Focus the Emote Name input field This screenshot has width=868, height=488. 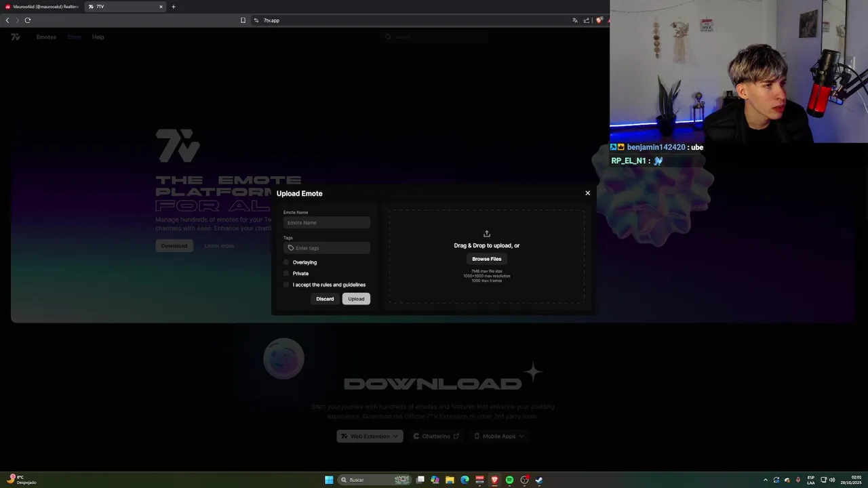pos(326,222)
